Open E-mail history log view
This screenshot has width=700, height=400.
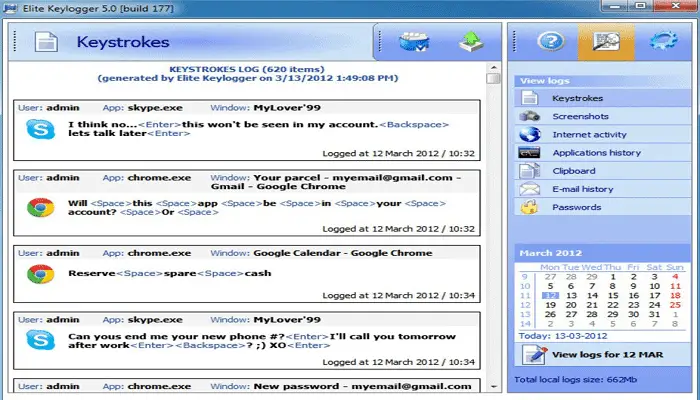[x=603, y=189]
